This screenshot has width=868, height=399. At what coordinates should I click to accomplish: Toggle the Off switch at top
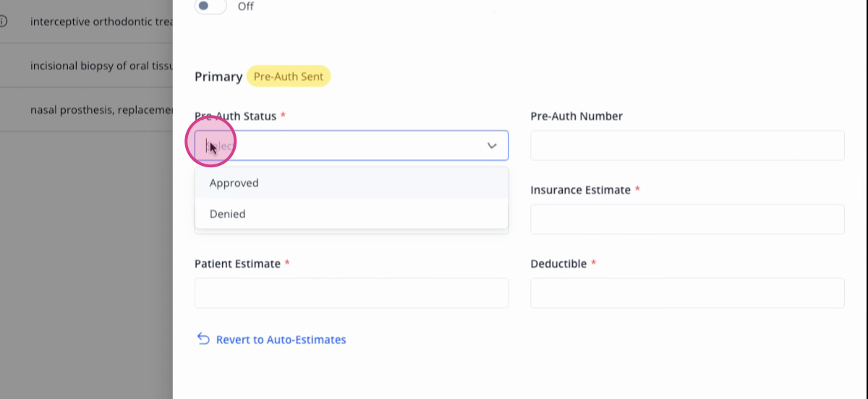click(x=210, y=6)
